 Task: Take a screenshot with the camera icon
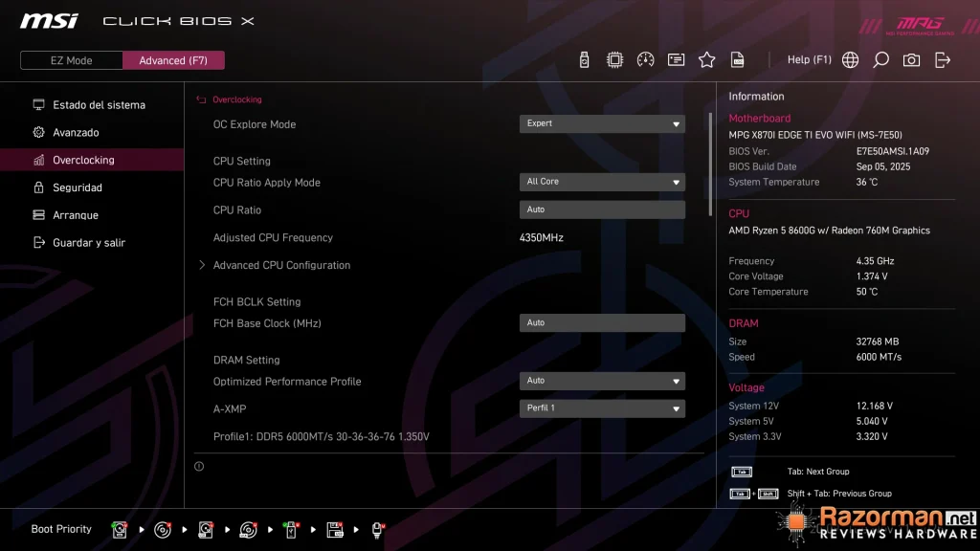[x=911, y=60]
